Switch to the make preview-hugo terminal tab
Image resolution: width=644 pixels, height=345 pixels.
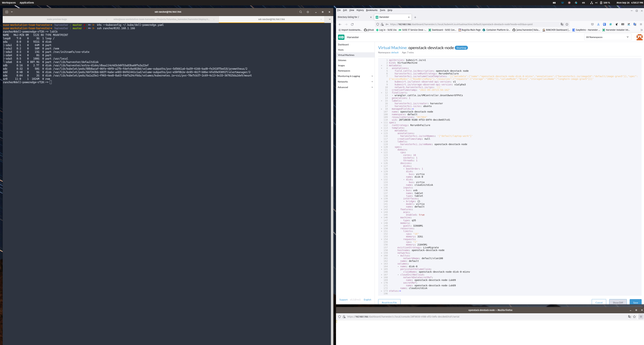[57, 19]
